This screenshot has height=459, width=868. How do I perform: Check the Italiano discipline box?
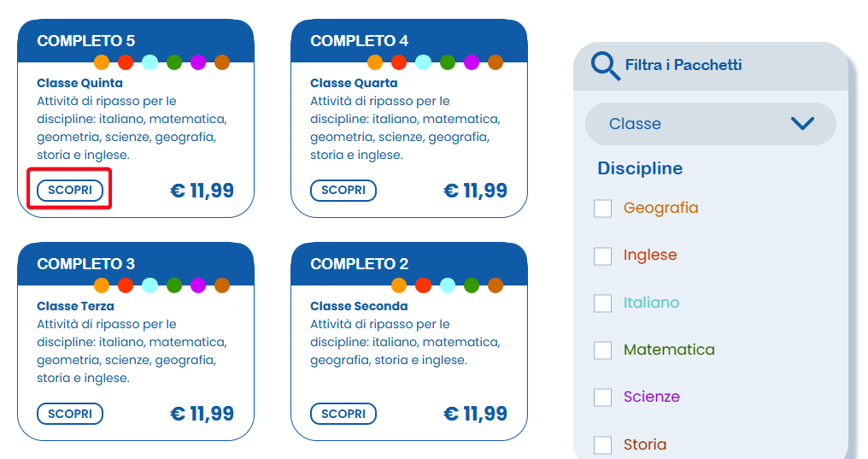tap(603, 303)
